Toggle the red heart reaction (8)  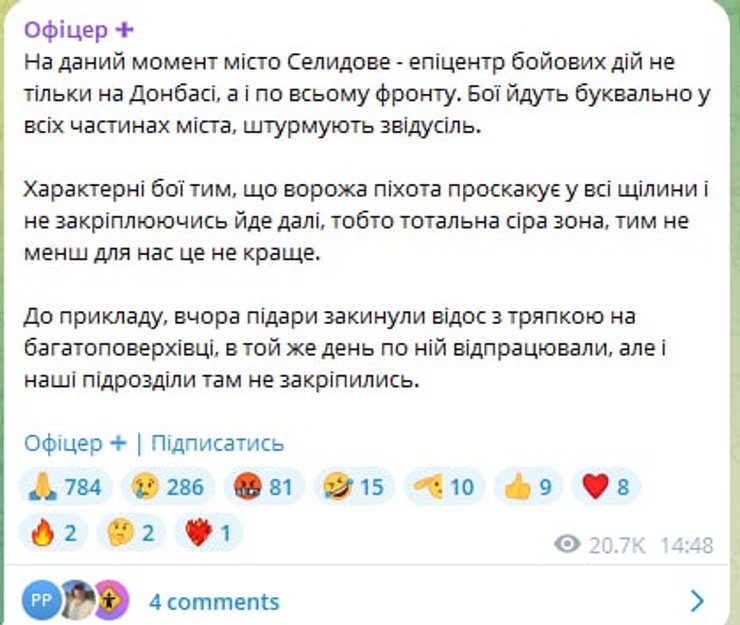606,487
